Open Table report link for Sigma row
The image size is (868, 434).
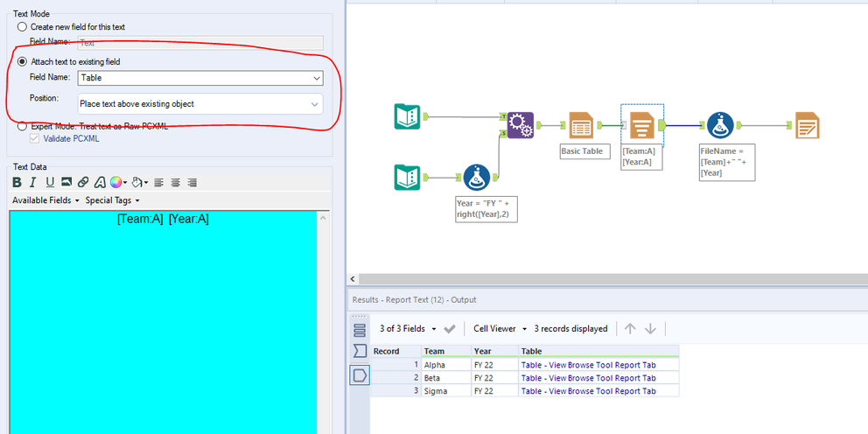pyautogui.click(x=589, y=391)
